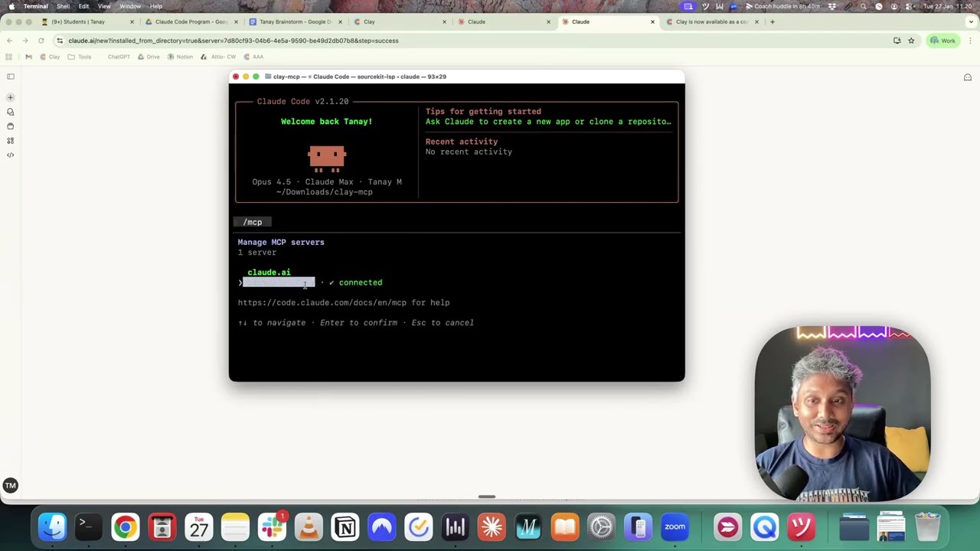
Task: Open Google Chrome from the Dock
Action: pos(126,527)
